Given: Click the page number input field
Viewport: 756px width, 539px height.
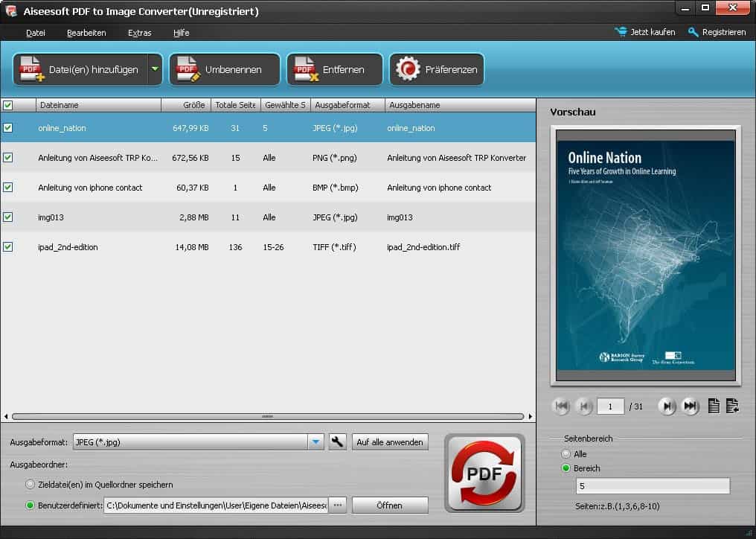Looking at the screenshot, I should coord(610,406).
